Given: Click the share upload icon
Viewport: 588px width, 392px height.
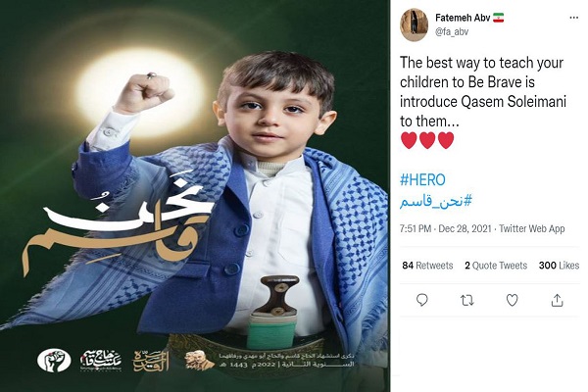Looking at the screenshot, I should pyautogui.click(x=557, y=300).
